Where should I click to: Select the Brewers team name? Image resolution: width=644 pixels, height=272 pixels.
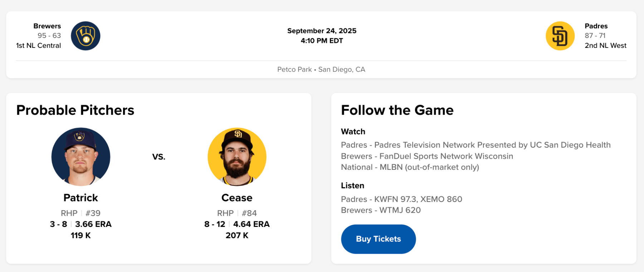pos(47,26)
